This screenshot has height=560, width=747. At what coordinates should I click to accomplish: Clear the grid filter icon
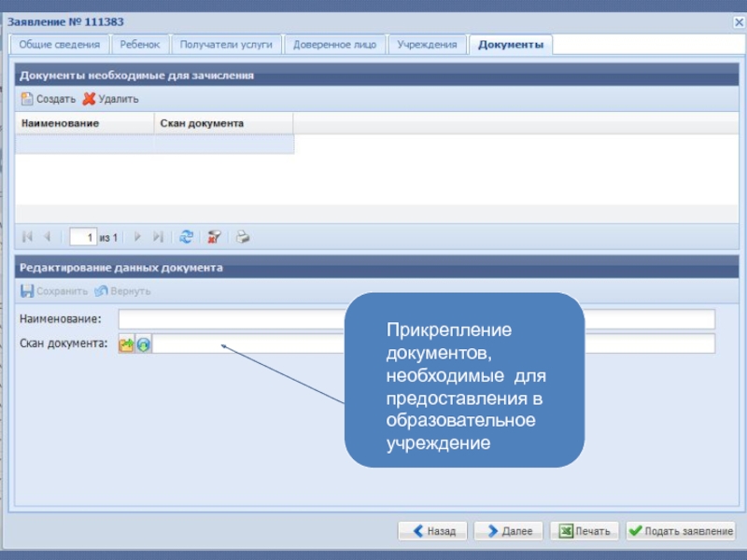point(214,238)
